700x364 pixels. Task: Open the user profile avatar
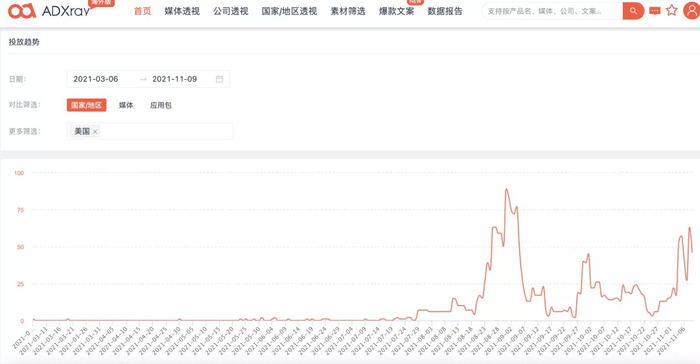(x=692, y=10)
